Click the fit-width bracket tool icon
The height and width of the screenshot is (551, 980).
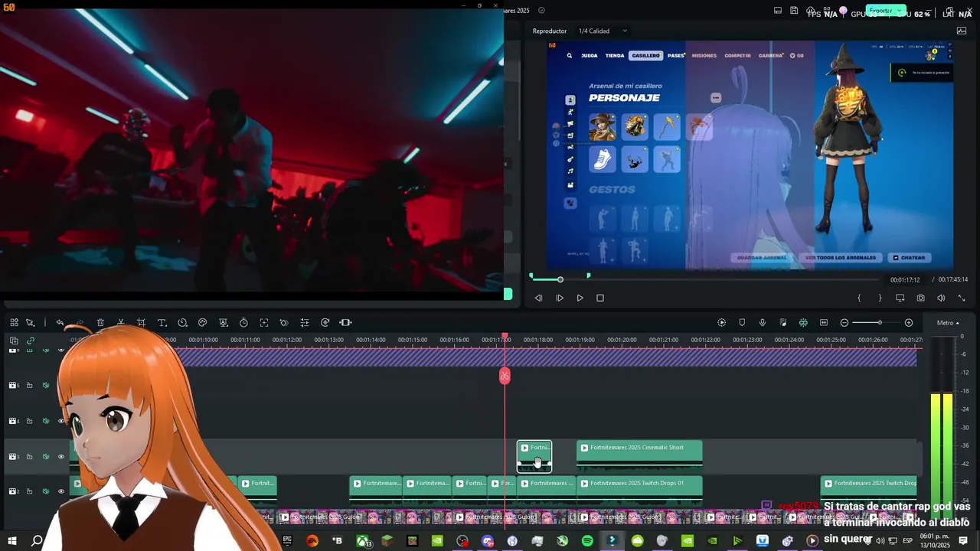point(345,323)
